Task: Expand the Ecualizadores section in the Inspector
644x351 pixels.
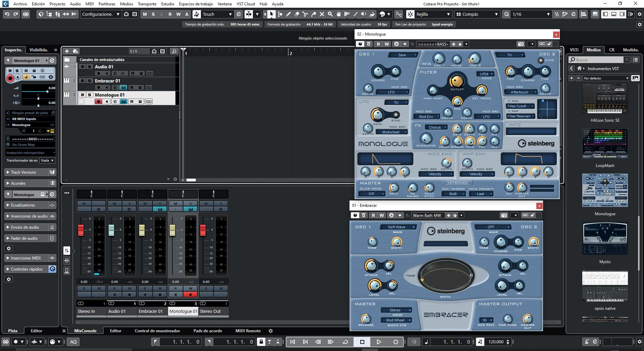Action: [23, 205]
